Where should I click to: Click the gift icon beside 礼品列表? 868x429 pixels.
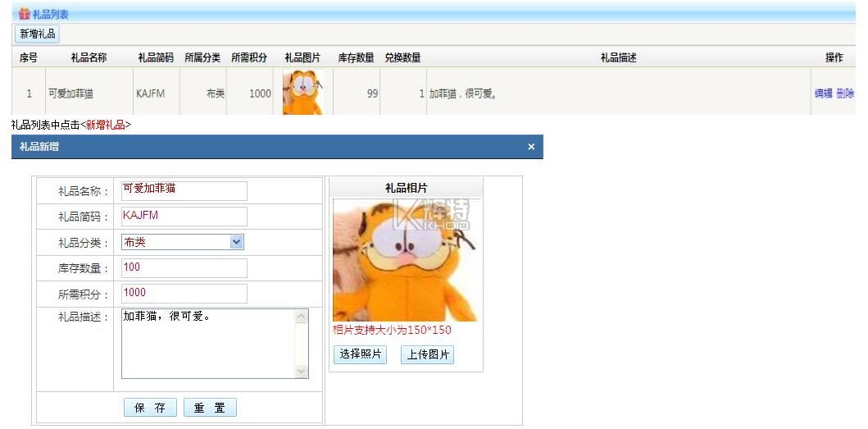point(24,14)
